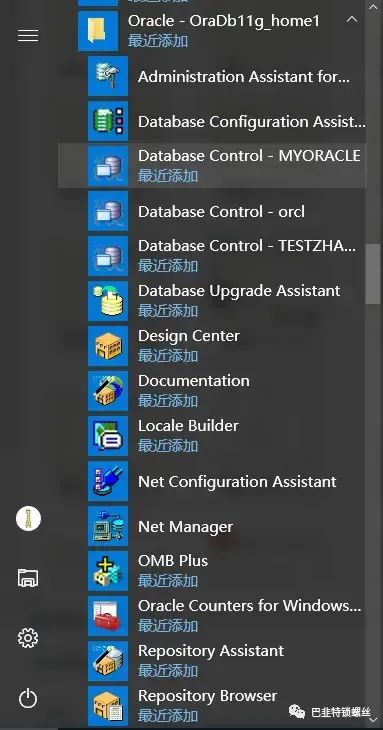Open Administration Assistant for Windows icon

pyautogui.click(x=108, y=76)
